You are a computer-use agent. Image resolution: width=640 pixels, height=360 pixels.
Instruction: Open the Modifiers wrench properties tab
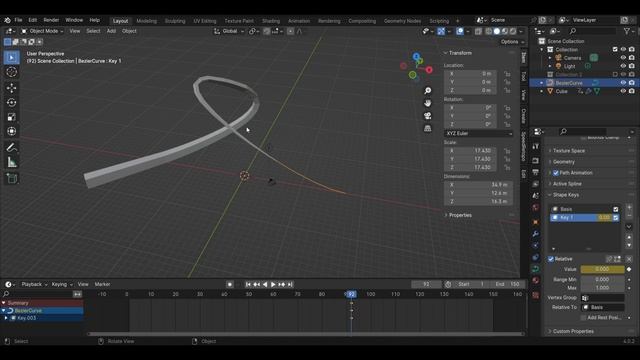click(x=536, y=234)
